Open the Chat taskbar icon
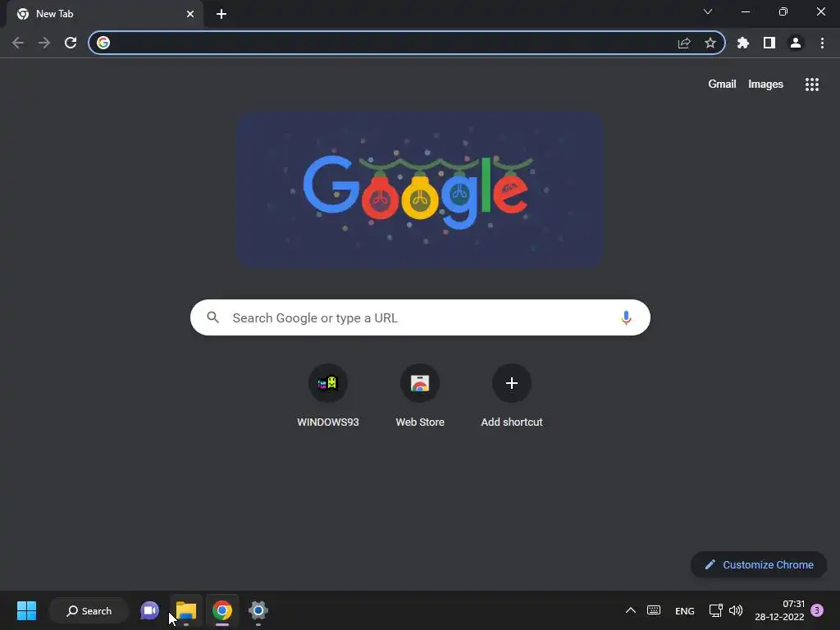 (x=149, y=610)
